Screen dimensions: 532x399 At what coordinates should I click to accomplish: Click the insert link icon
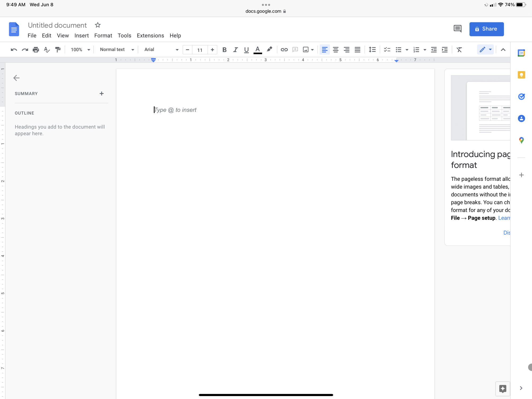284,49
